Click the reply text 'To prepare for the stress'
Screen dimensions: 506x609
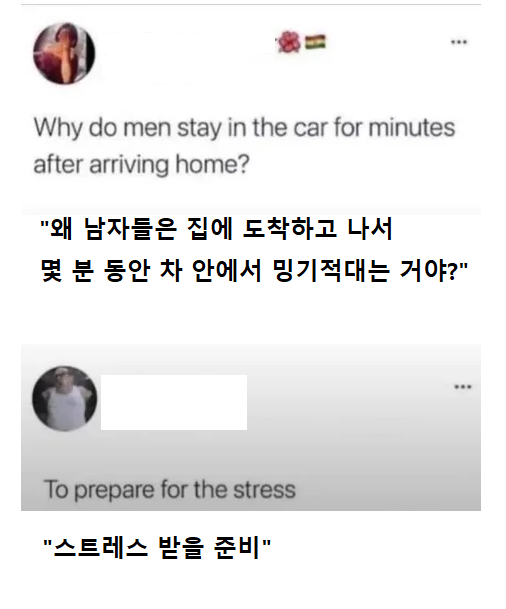(x=170, y=489)
